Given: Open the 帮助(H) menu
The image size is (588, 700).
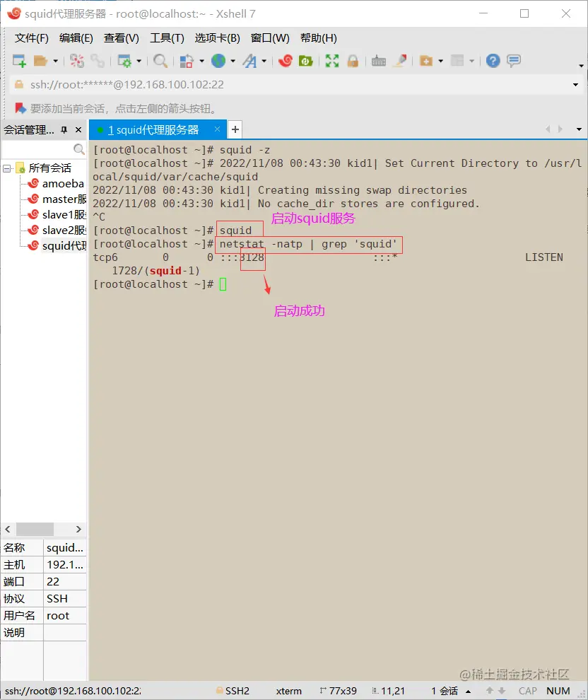Looking at the screenshot, I should tap(319, 38).
